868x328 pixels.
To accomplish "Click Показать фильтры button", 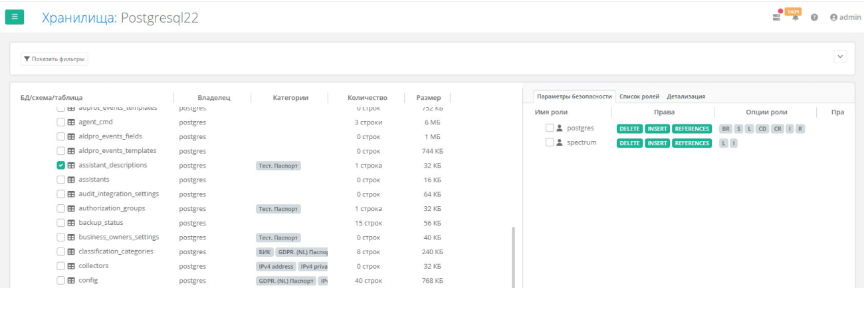I will tap(54, 59).
